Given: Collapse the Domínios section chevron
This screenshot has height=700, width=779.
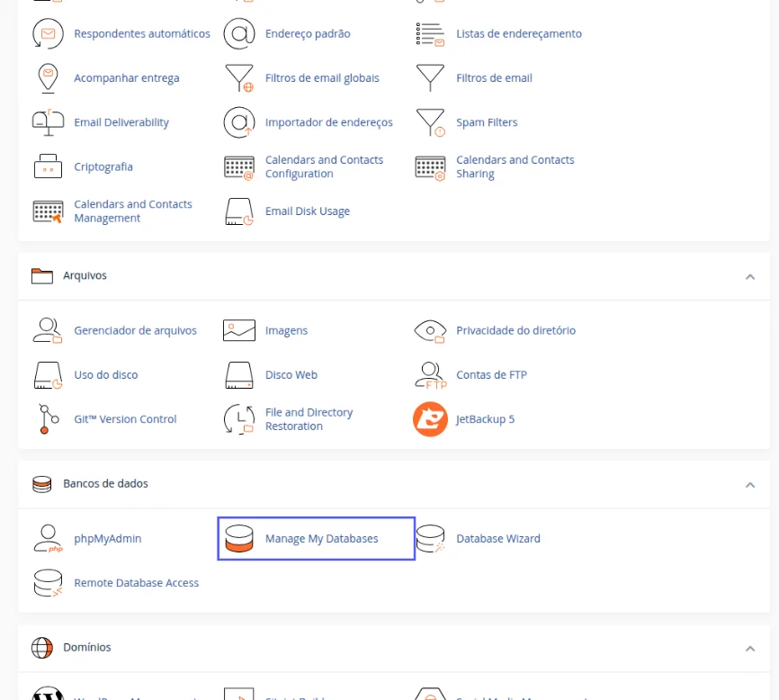Looking at the screenshot, I should tap(750, 649).
